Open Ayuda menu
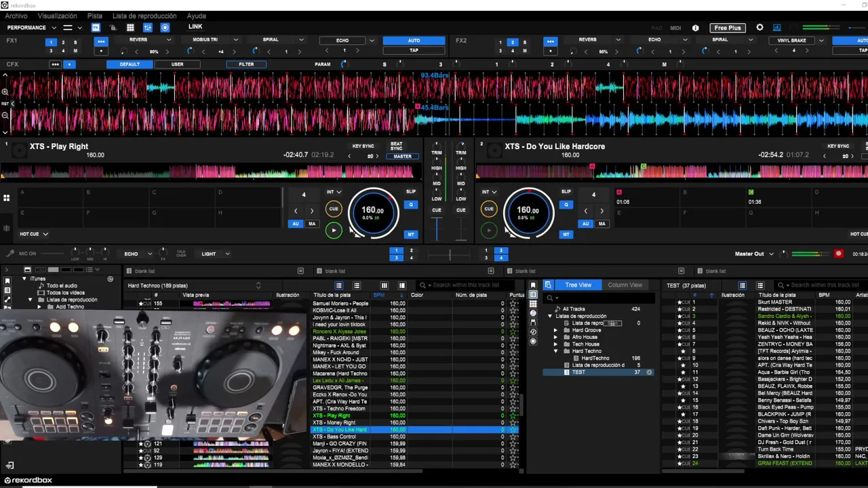Image resolution: width=868 pixels, height=488 pixels. click(197, 16)
